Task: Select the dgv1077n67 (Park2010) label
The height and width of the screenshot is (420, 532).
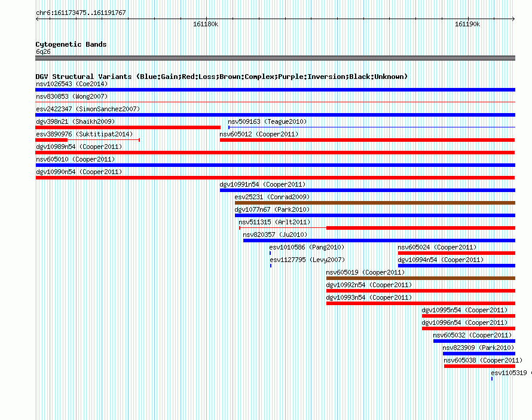Action: (272, 209)
